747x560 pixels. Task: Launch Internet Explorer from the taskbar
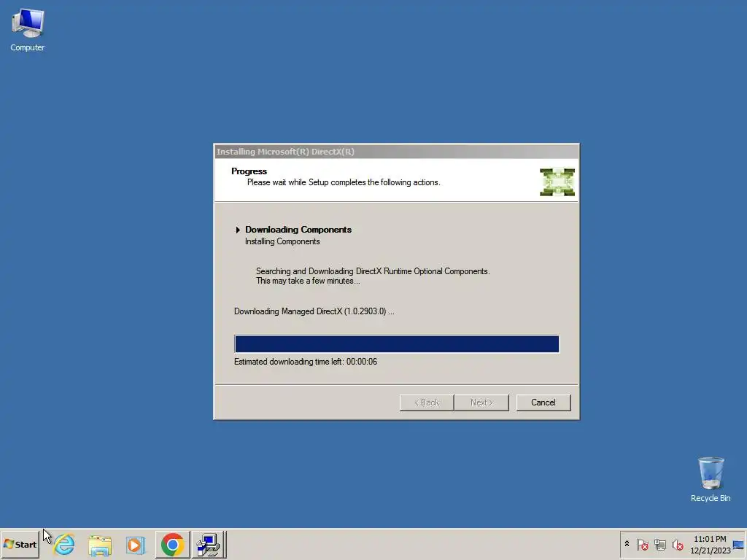(x=64, y=544)
